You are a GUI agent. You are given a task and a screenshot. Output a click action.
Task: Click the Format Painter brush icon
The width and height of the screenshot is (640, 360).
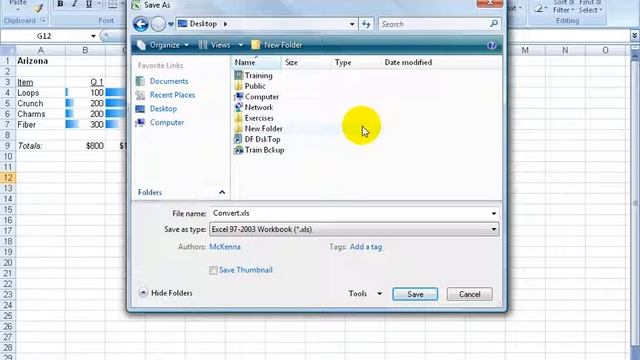(x=38, y=8)
